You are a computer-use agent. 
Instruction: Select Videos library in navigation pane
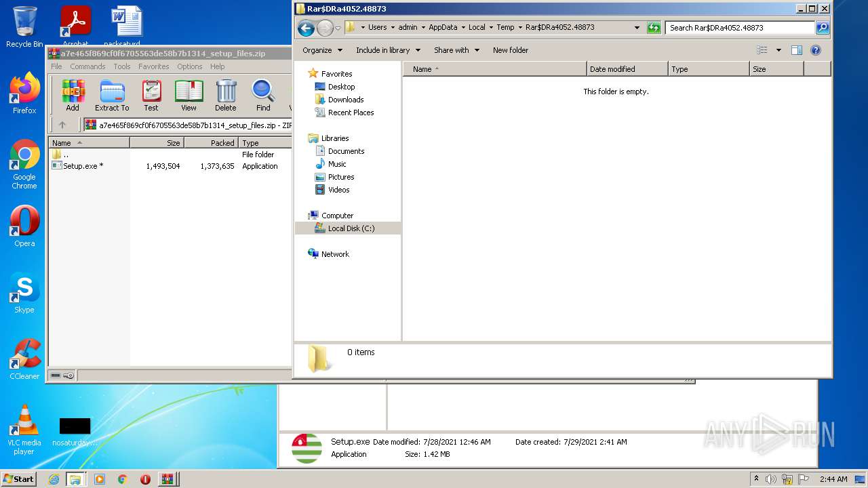click(x=338, y=190)
